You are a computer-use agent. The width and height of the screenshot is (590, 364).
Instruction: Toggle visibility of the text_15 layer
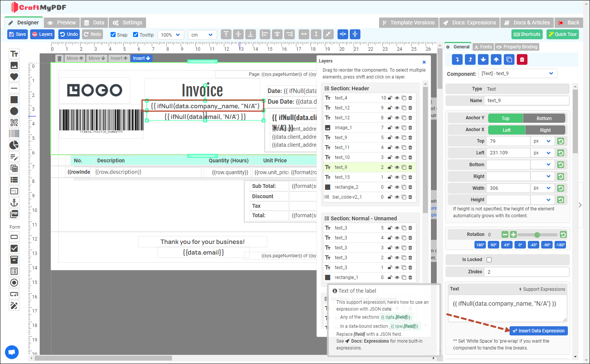pyautogui.click(x=397, y=177)
